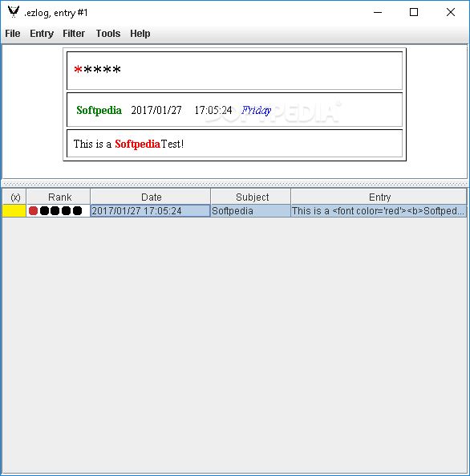The height and width of the screenshot is (476, 470).
Task: Select the date cell 2017/01/27 17:05:24
Action: (150, 210)
